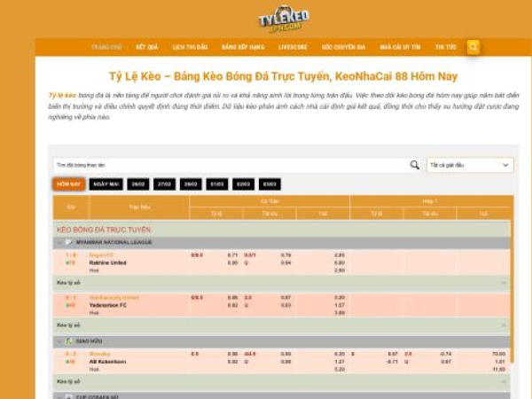Click the TyLeKeo site logo

[284, 19]
